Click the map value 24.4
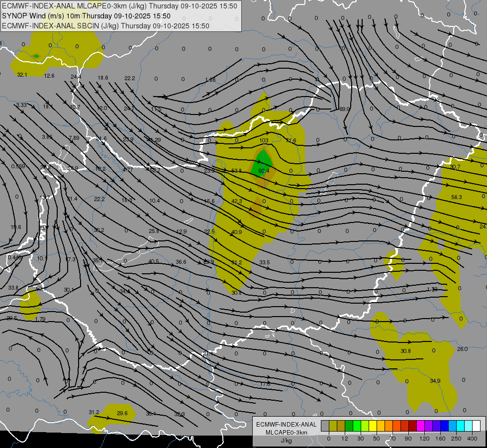The image size is (487, 448). click(76, 77)
